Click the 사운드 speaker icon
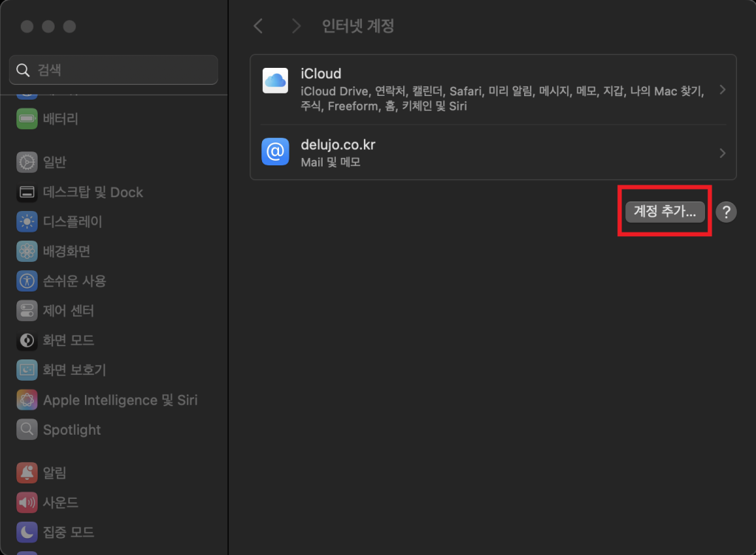Image resolution: width=756 pixels, height=555 pixels. [27, 503]
